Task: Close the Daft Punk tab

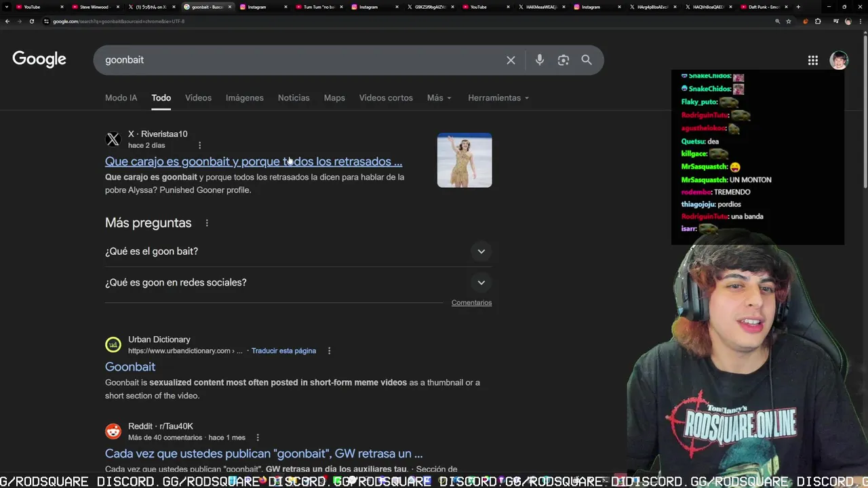Action: [x=787, y=7]
